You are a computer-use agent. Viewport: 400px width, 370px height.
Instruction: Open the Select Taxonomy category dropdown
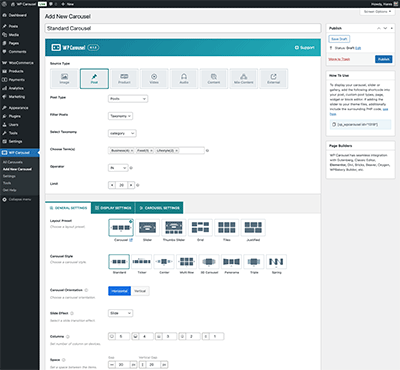pos(122,133)
